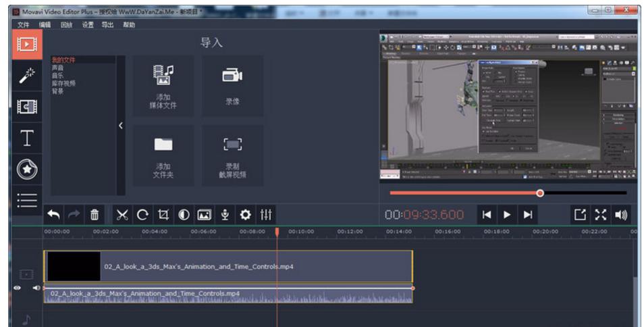Click the preview seek slider handle

(539, 193)
